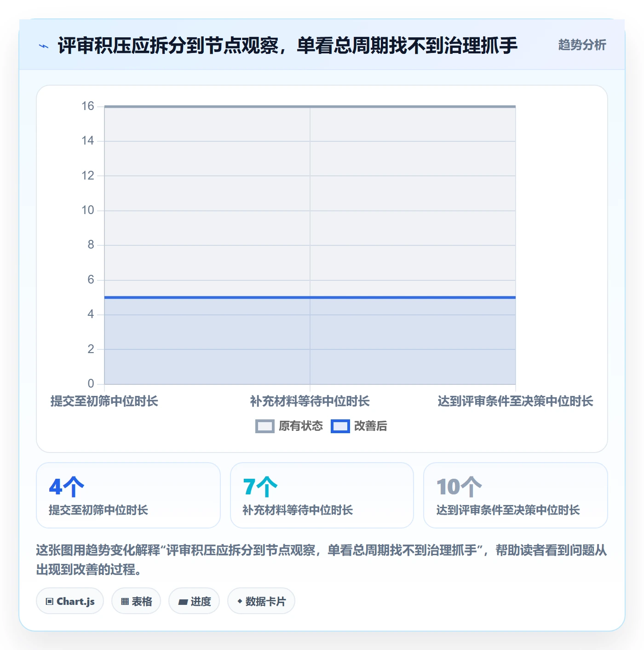Click the y-axis value 0
Image resolution: width=644 pixels, height=650 pixels.
pyautogui.click(x=91, y=383)
